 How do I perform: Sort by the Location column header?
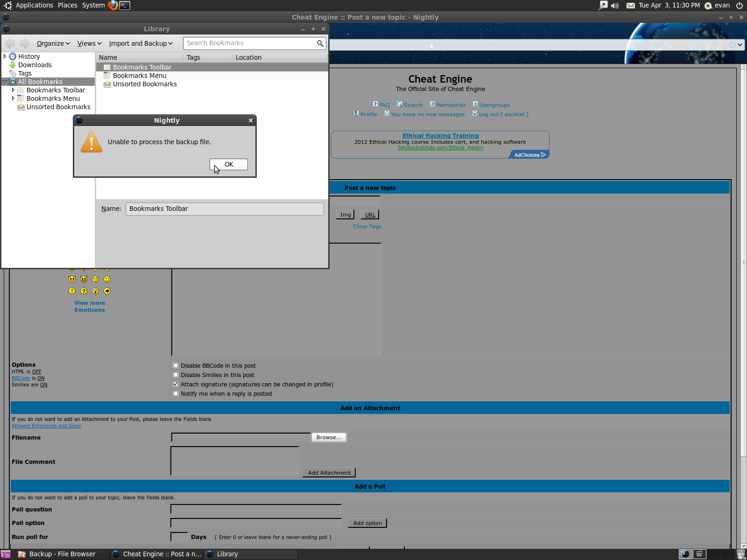[x=280, y=57]
